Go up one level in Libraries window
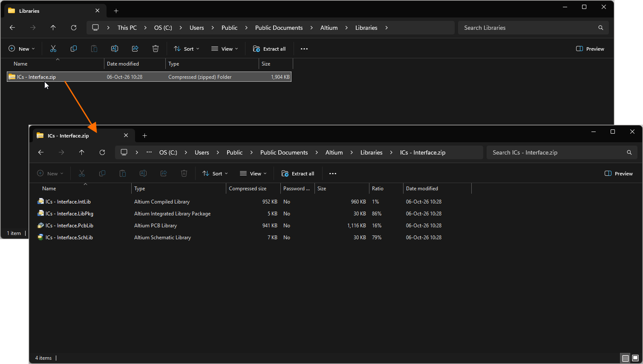 pyautogui.click(x=53, y=28)
